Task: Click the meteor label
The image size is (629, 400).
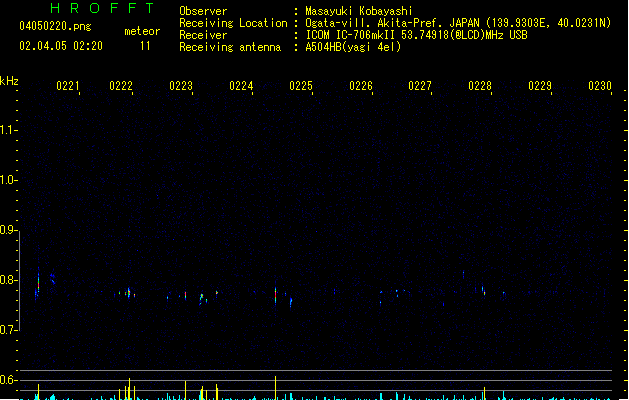Action: click(142, 31)
